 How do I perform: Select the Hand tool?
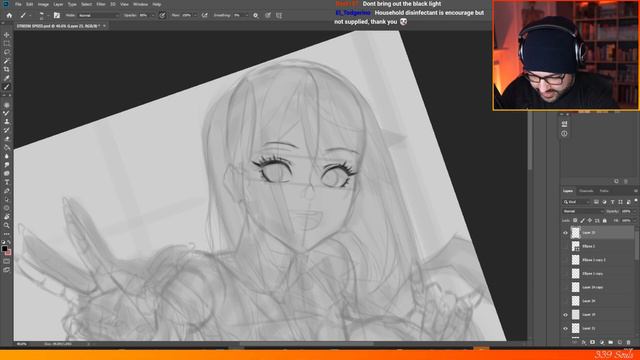(x=7, y=217)
